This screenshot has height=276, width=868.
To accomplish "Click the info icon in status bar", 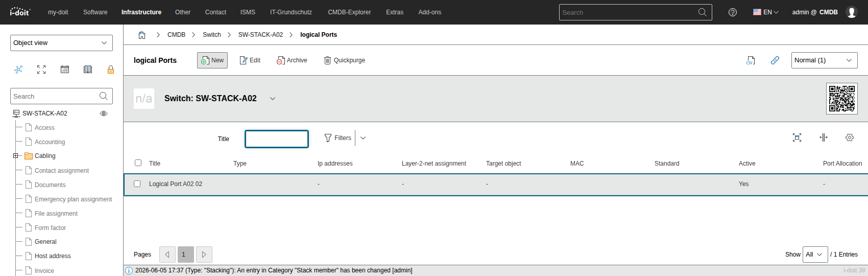I will click(129, 270).
